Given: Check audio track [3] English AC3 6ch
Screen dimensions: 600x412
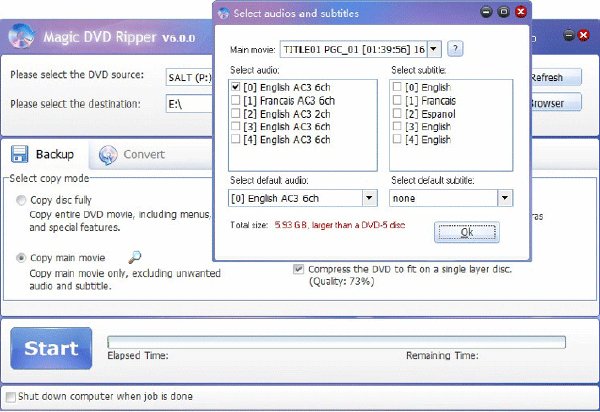Looking at the screenshot, I should pos(235,126).
